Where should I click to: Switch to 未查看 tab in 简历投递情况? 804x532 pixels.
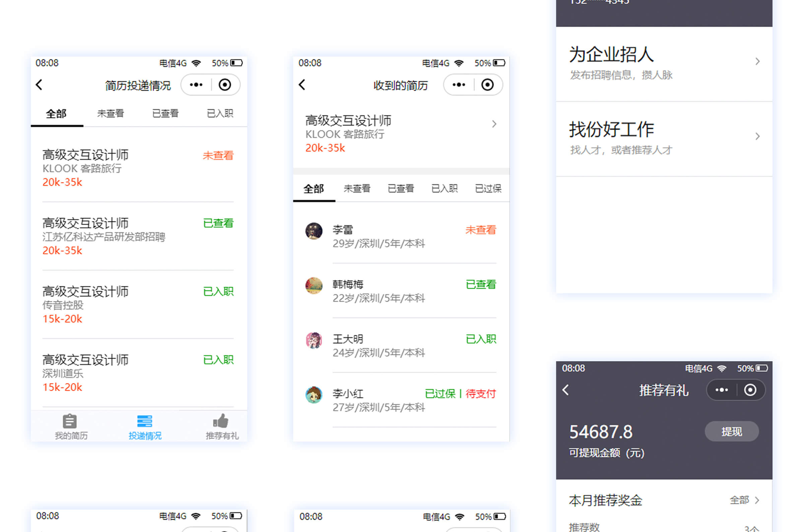111,113
